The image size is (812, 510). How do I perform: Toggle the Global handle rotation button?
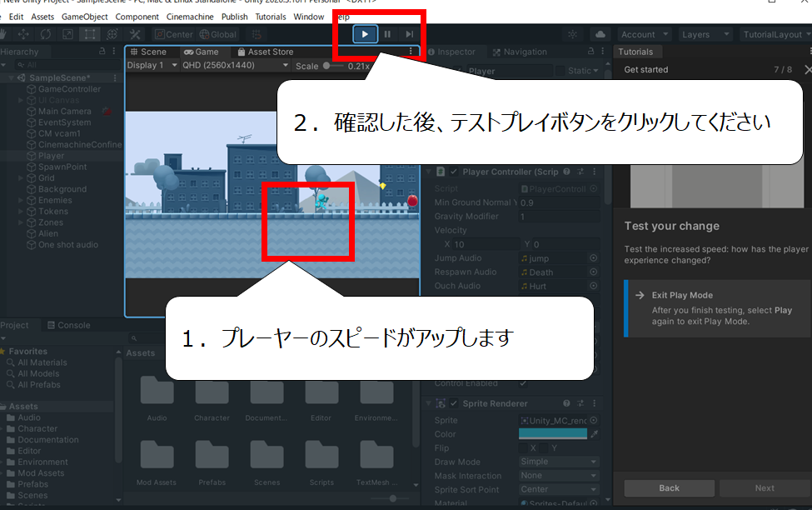click(218, 34)
